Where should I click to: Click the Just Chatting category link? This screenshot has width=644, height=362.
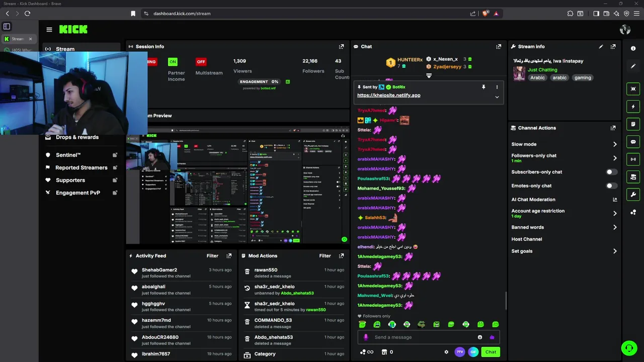[542, 70]
